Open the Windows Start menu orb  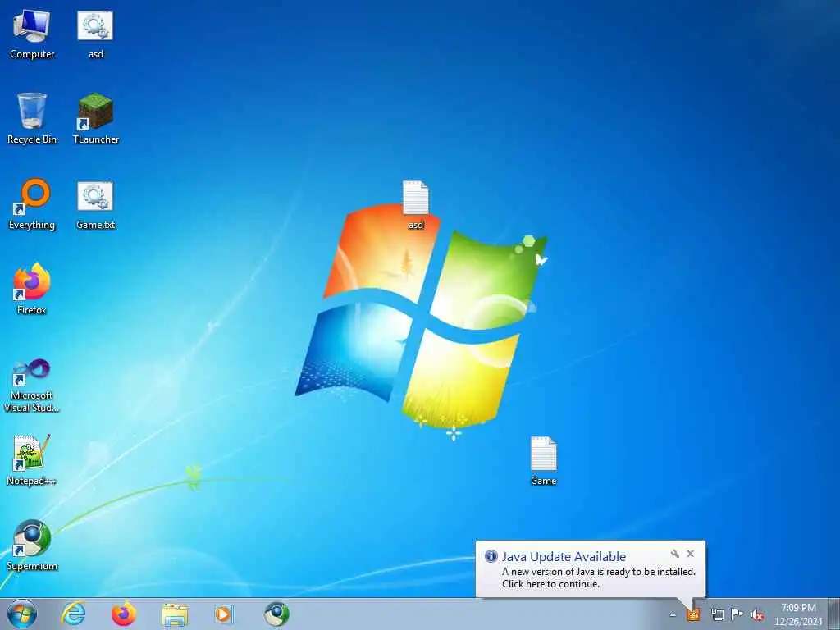point(22,614)
